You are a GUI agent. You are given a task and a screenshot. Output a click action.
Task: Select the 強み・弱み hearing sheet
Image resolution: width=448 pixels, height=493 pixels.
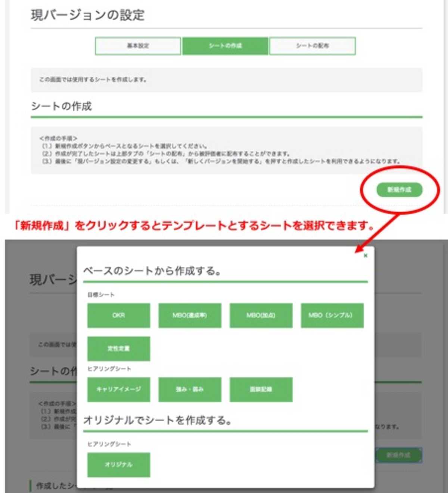pyautogui.click(x=190, y=390)
